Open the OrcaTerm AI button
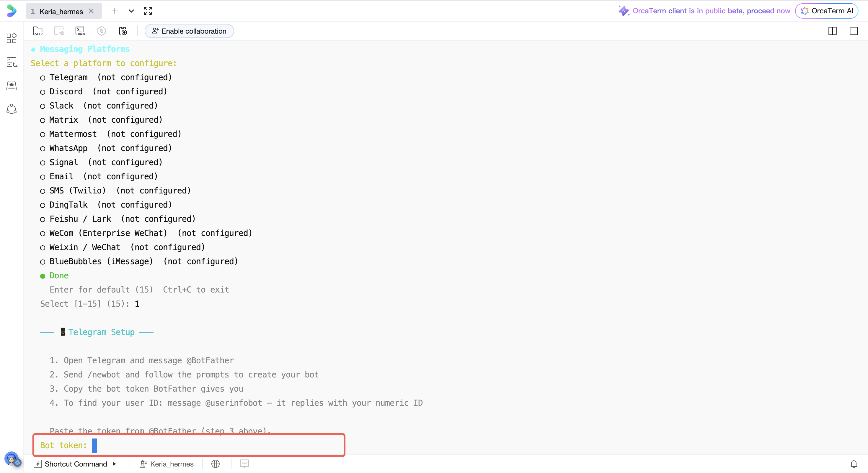Viewport: 868px width, 473px height. (827, 11)
